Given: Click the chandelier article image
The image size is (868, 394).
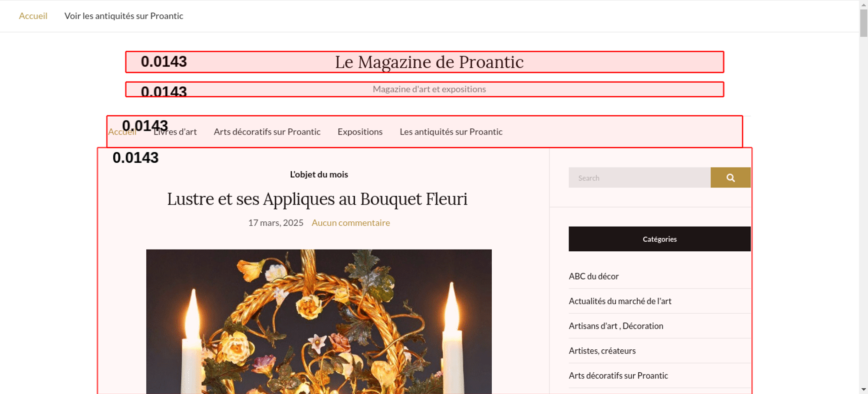Looking at the screenshot, I should [x=319, y=322].
